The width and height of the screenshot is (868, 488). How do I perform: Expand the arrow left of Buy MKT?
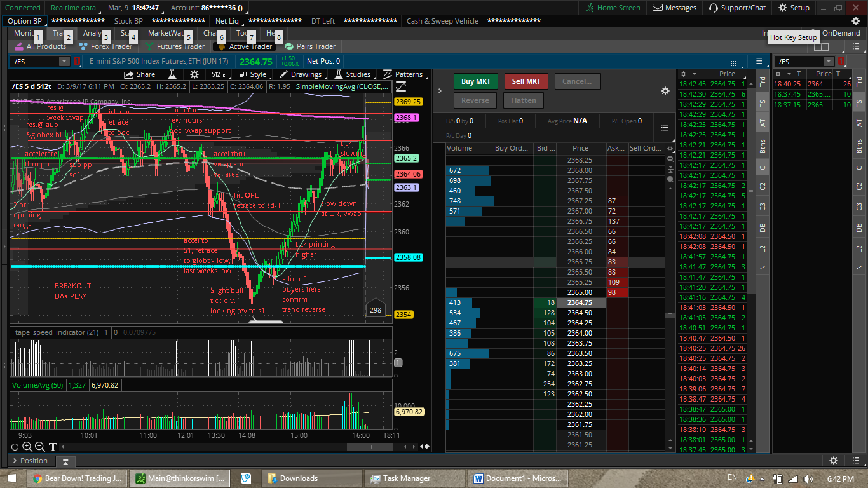[x=440, y=91]
